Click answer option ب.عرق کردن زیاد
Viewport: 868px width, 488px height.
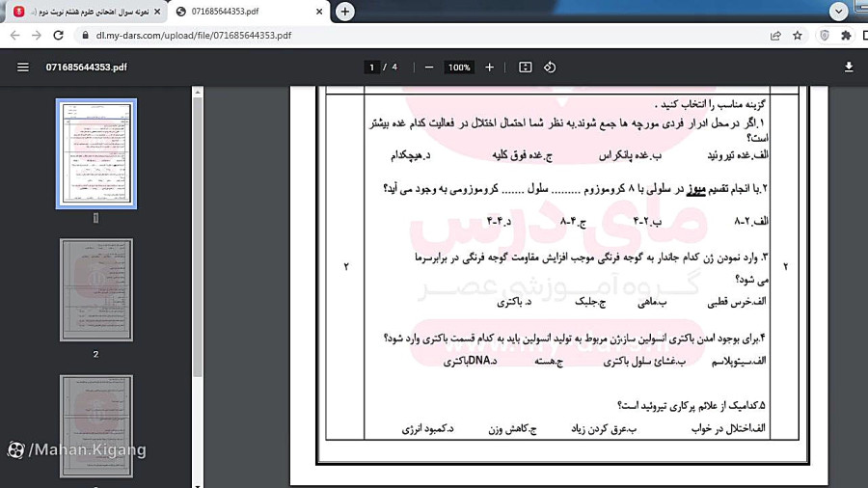[604, 428]
